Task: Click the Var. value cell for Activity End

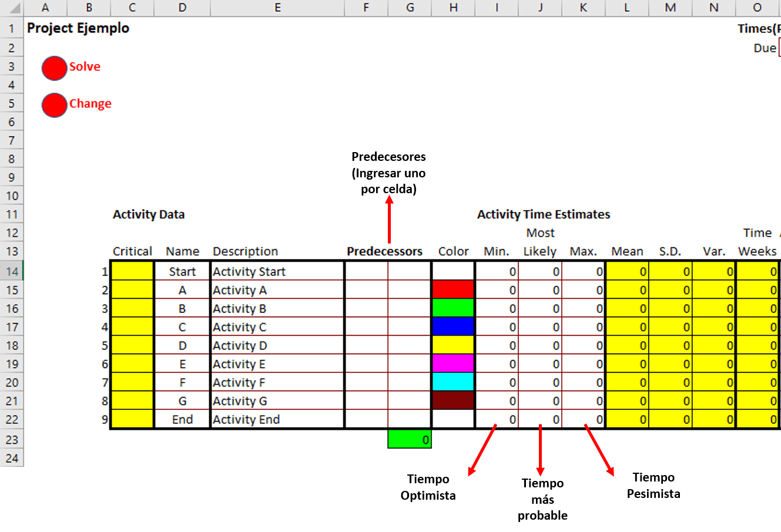Action: pyautogui.click(x=714, y=419)
